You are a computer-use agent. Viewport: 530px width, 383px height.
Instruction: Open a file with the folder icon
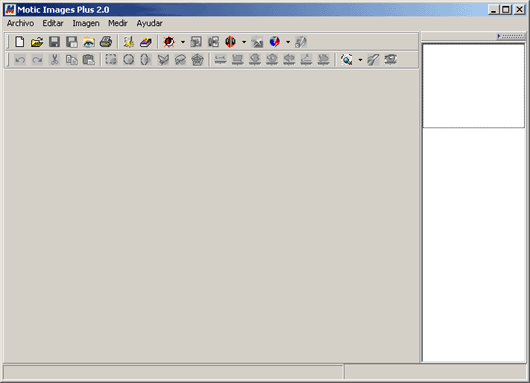37,42
